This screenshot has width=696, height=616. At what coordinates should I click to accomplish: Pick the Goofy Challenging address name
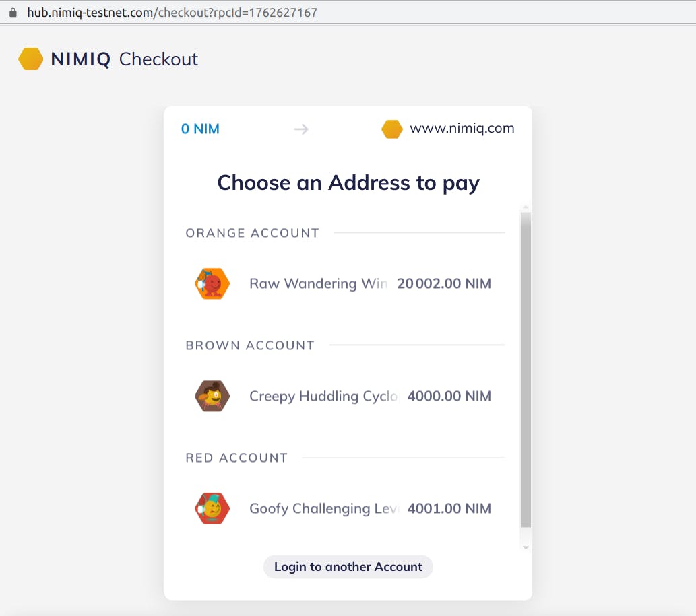[323, 508]
